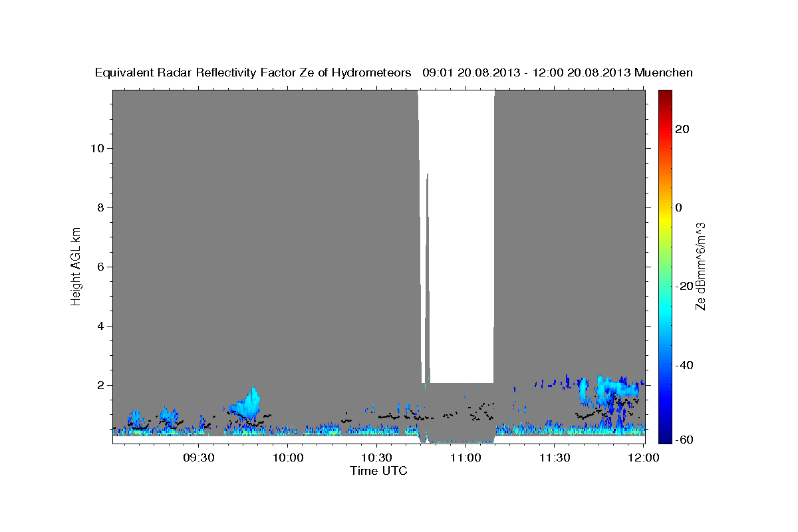The height and width of the screenshot is (532, 798).
Task: Click the 12:00 time tick label
Action: [x=643, y=458]
